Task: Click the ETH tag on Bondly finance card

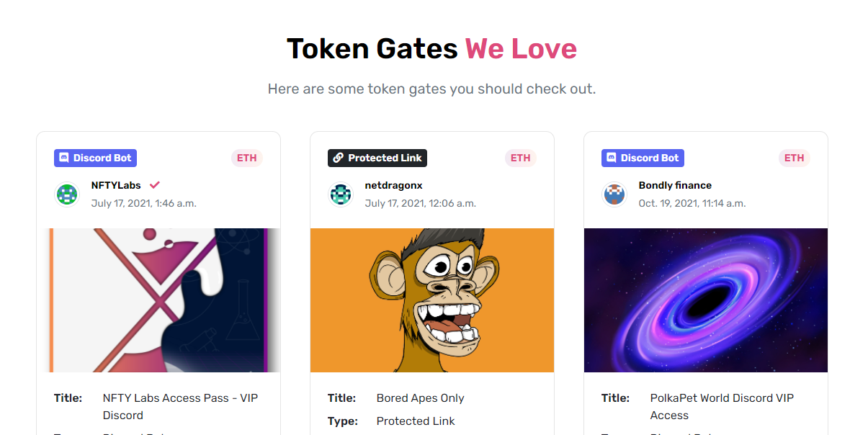Action: [x=795, y=158]
